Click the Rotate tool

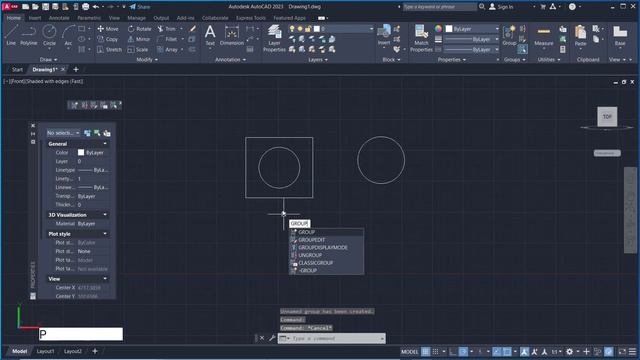point(140,29)
